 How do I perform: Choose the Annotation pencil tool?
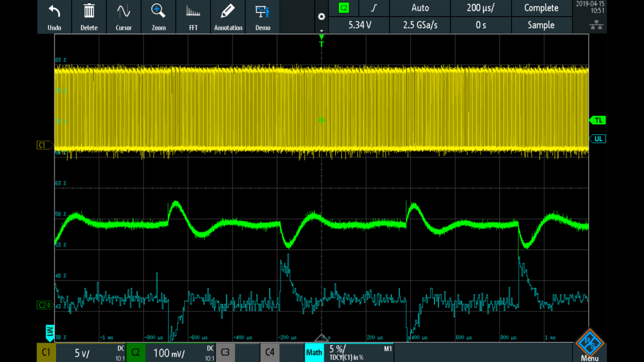click(x=228, y=17)
